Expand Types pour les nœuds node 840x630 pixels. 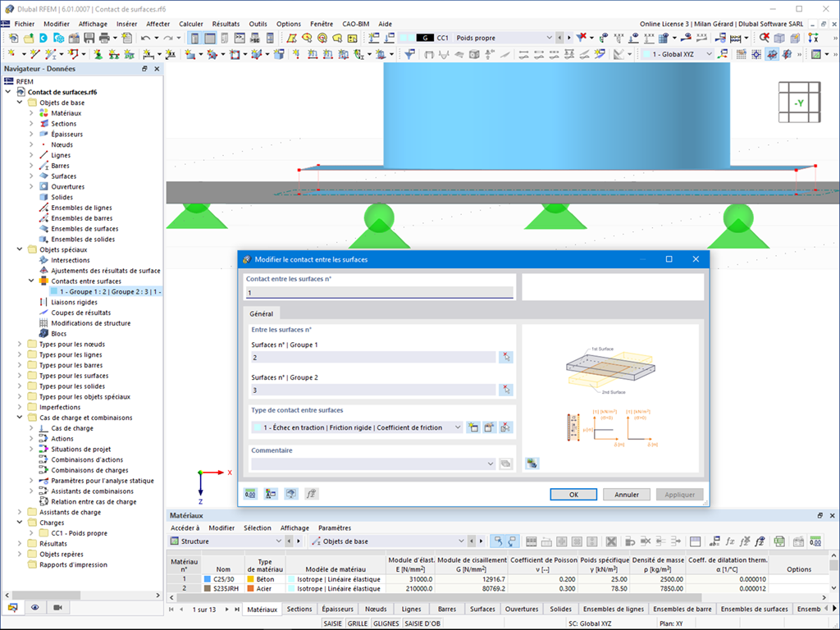pyautogui.click(x=20, y=345)
